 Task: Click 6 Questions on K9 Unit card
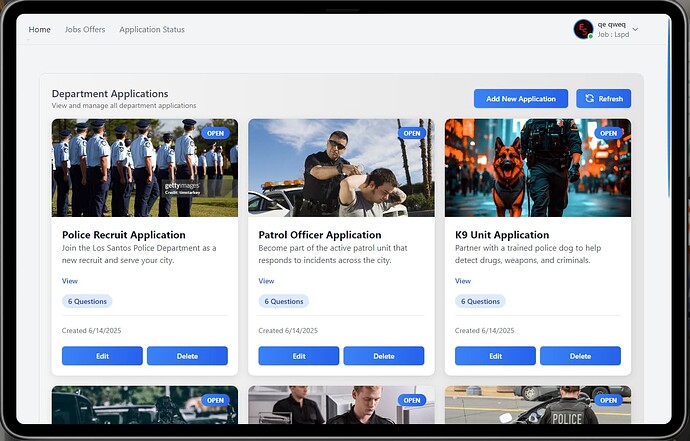(x=480, y=301)
